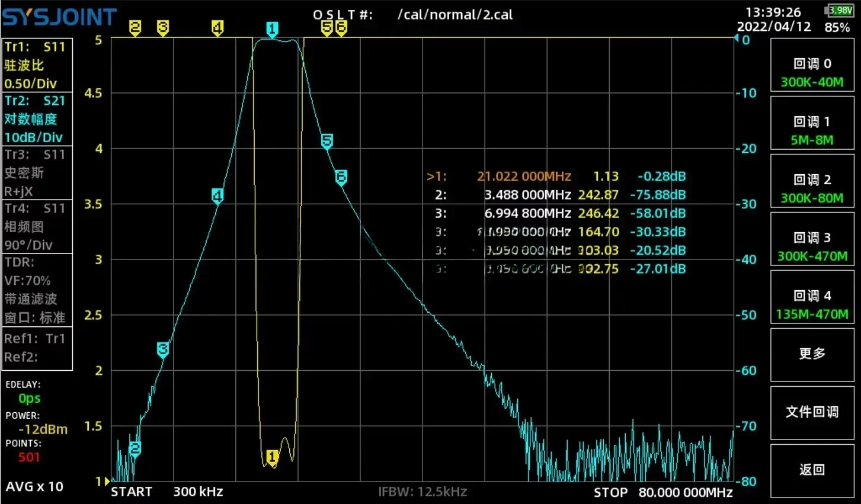Select yellow marker 1 at VSWR minimum
Image resolution: width=861 pixels, height=504 pixels.
tap(272, 458)
